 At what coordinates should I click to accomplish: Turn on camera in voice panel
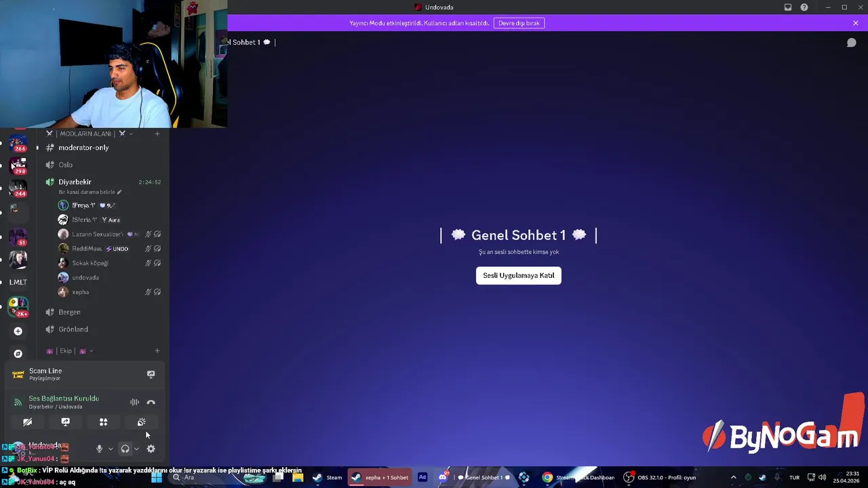pos(28,422)
